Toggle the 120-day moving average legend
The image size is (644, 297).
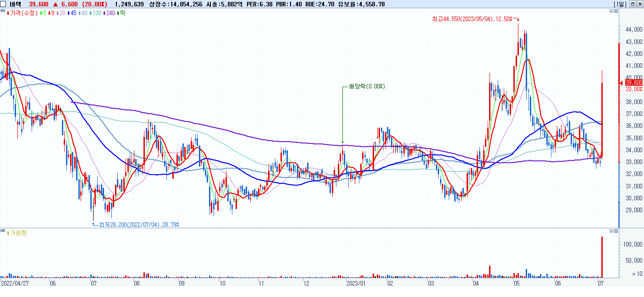tap(95, 13)
